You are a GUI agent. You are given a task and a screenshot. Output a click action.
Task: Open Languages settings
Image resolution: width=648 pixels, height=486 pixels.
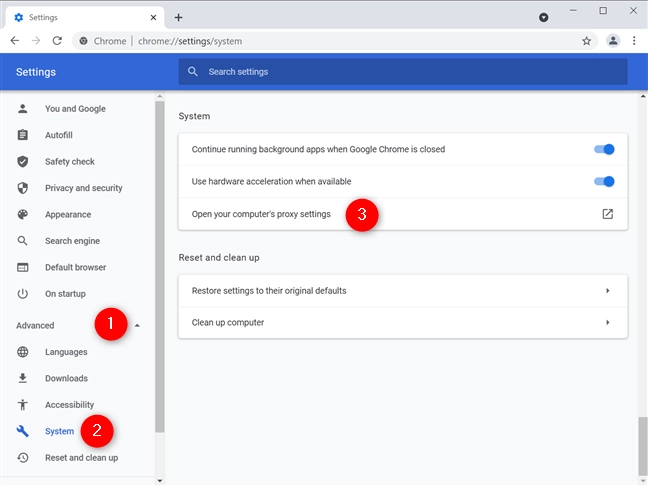(66, 352)
